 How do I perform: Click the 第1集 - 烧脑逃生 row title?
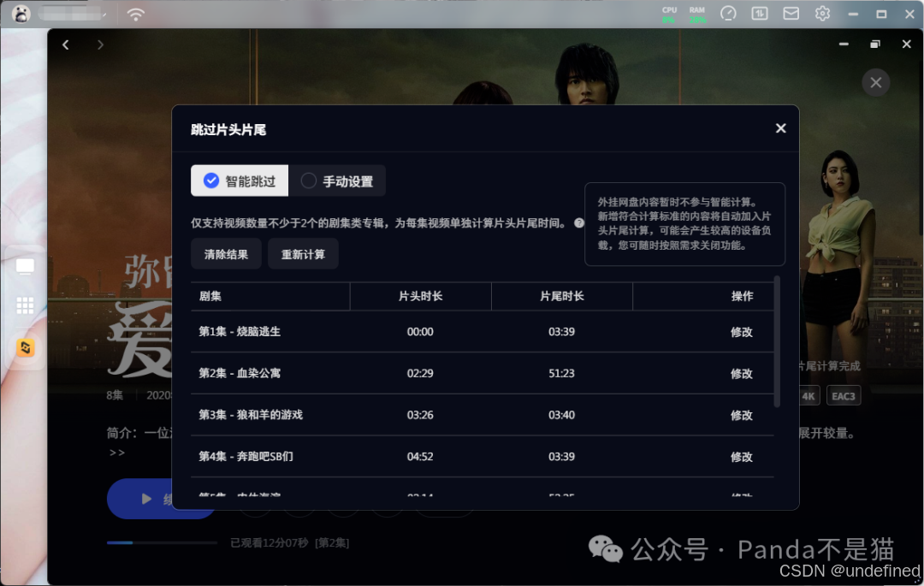[x=240, y=332]
